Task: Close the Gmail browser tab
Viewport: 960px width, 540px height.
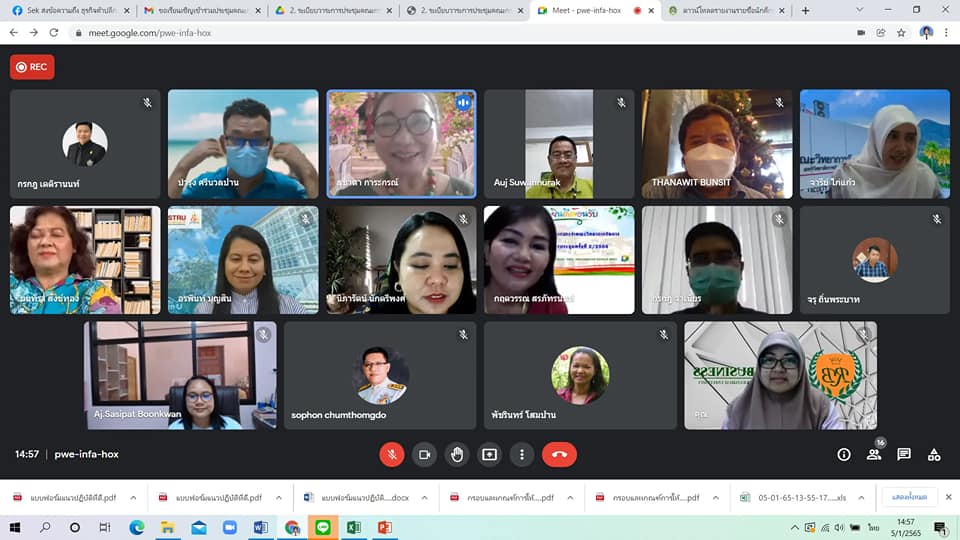Action: pyautogui.click(x=258, y=10)
